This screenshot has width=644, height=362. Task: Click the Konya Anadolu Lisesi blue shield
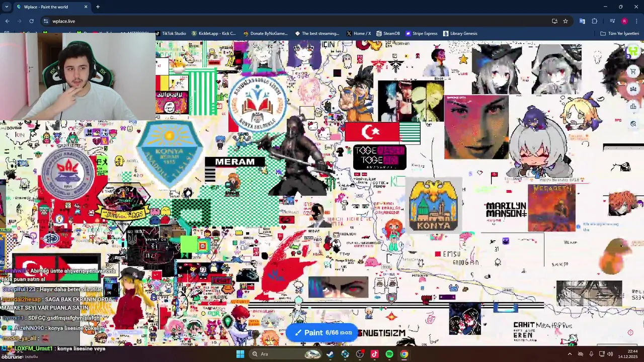pos(170,152)
